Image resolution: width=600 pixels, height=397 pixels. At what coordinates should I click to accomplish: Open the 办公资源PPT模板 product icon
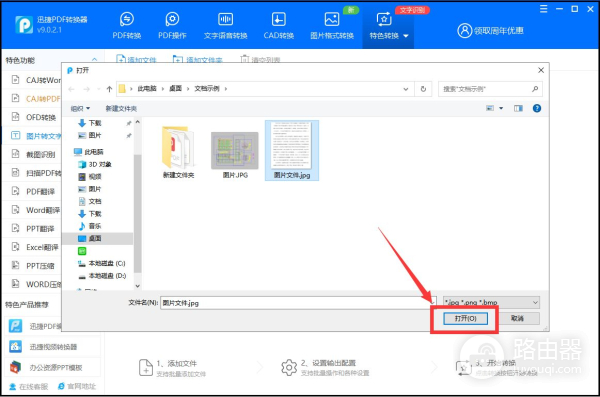point(15,367)
